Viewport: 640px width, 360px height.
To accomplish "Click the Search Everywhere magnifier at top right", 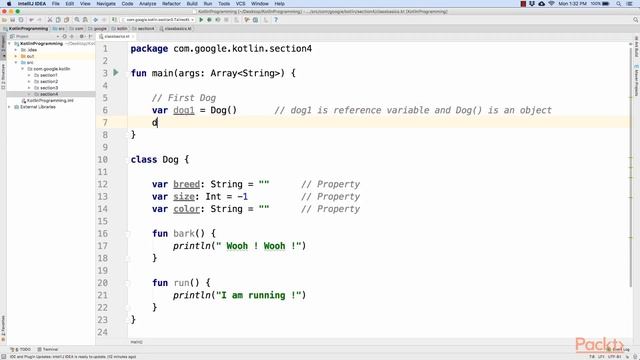I will (x=636, y=20).
